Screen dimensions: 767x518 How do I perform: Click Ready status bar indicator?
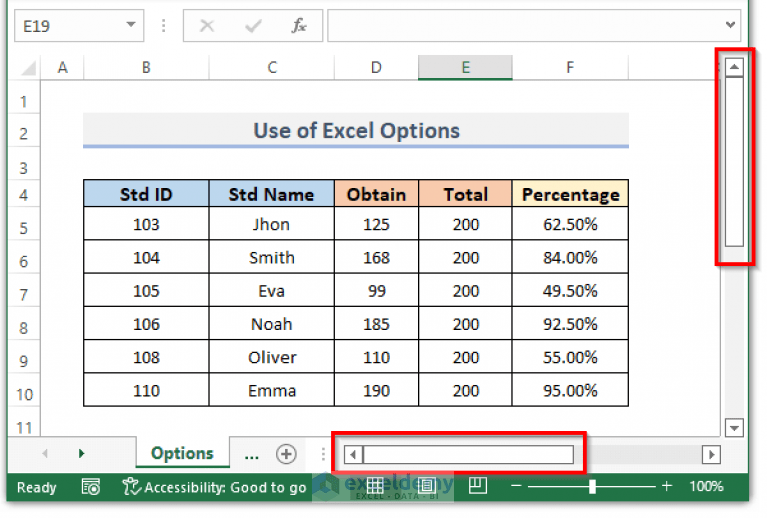[37, 489]
